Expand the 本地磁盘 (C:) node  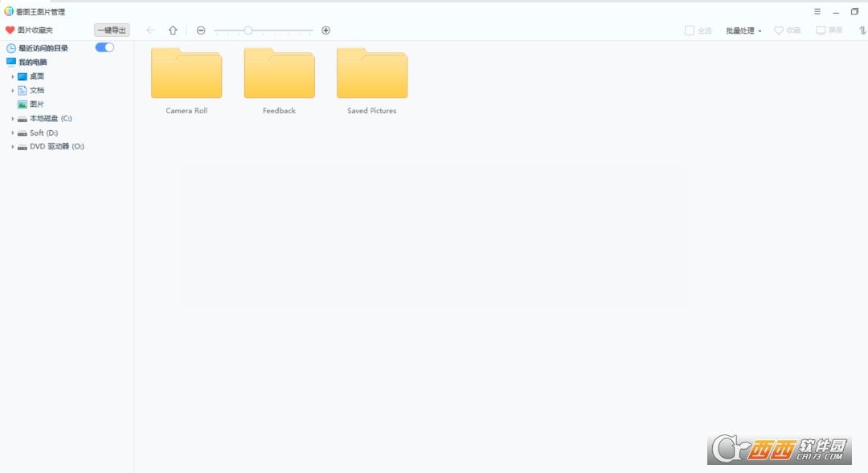coord(13,118)
